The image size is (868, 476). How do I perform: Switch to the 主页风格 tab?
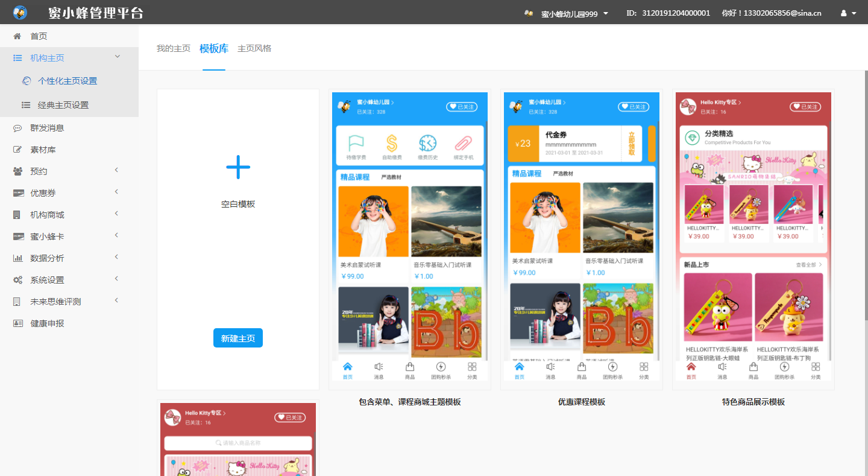[254, 48]
